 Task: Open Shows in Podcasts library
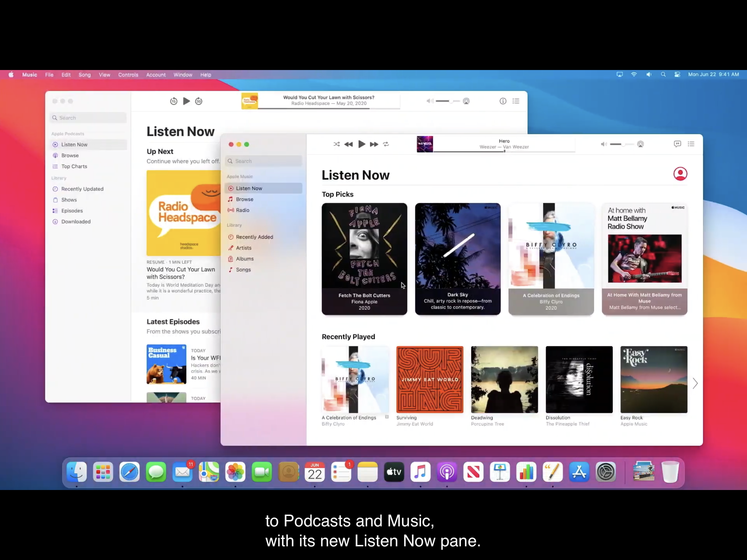(88, 200)
